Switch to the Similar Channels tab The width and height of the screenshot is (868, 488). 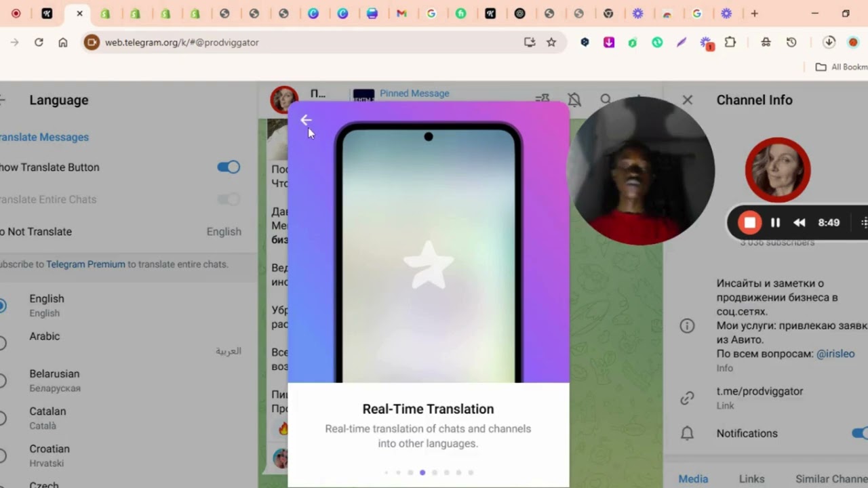[831, 479]
